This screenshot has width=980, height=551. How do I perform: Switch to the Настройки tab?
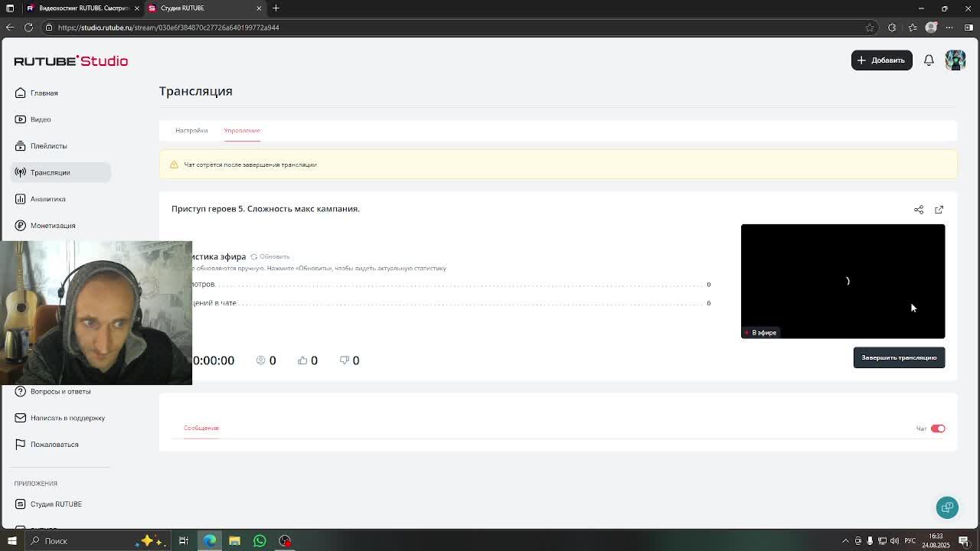(x=191, y=130)
